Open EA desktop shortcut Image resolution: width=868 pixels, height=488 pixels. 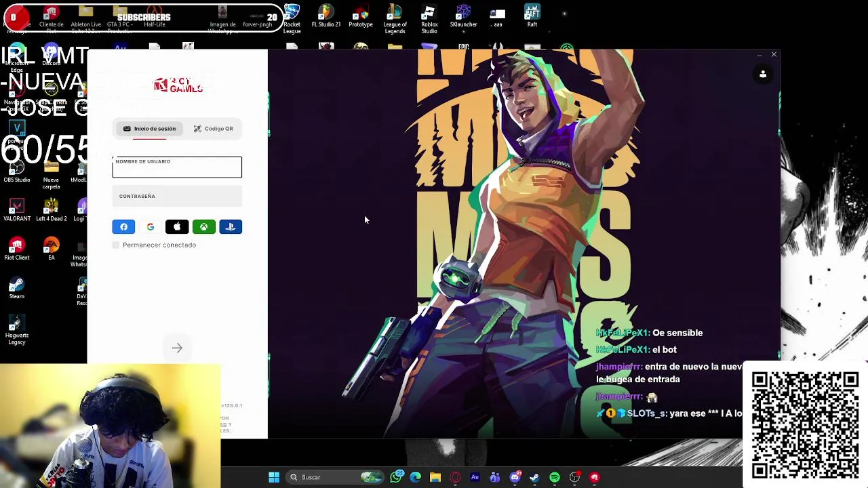(x=51, y=249)
